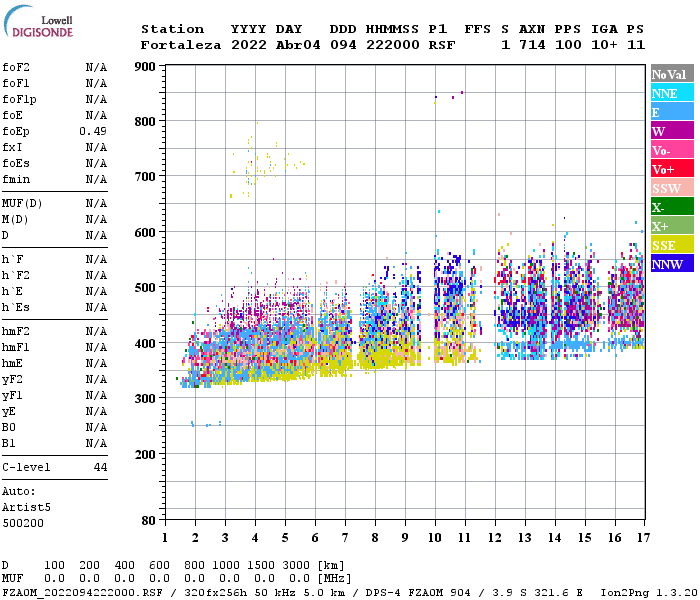Click the P1 value RSF

coord(442,45)
